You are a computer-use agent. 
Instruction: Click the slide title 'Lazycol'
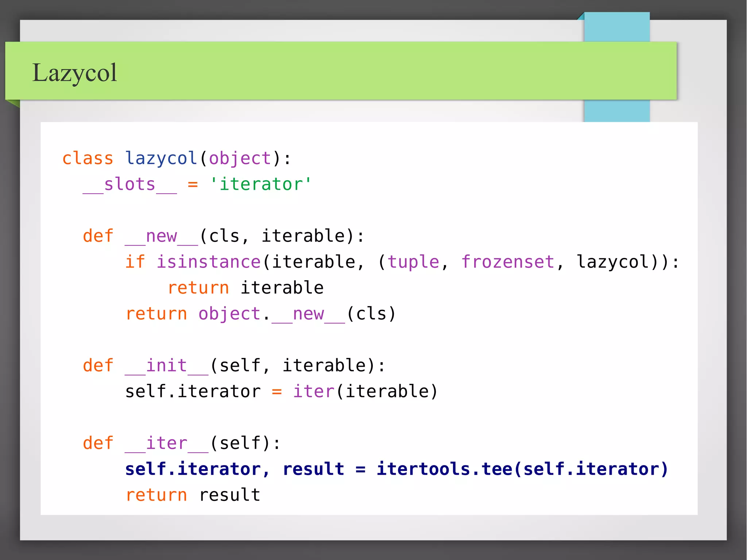pyautogui.click(x=74, y=73)
